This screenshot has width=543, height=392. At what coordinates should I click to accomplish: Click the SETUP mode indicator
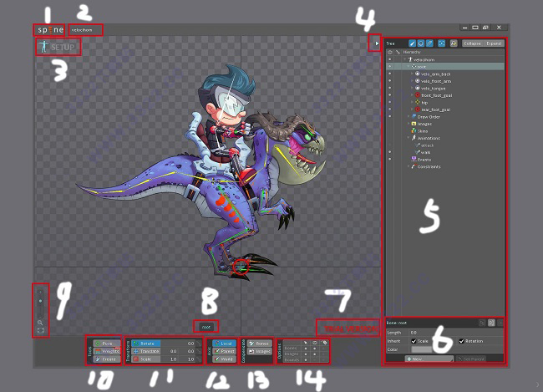(58, 47)
